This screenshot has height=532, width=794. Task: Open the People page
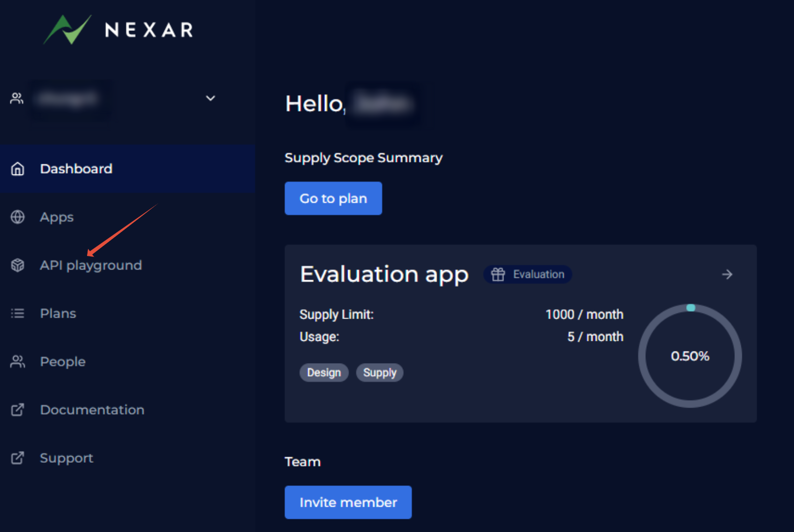click(x=63, y=362)
